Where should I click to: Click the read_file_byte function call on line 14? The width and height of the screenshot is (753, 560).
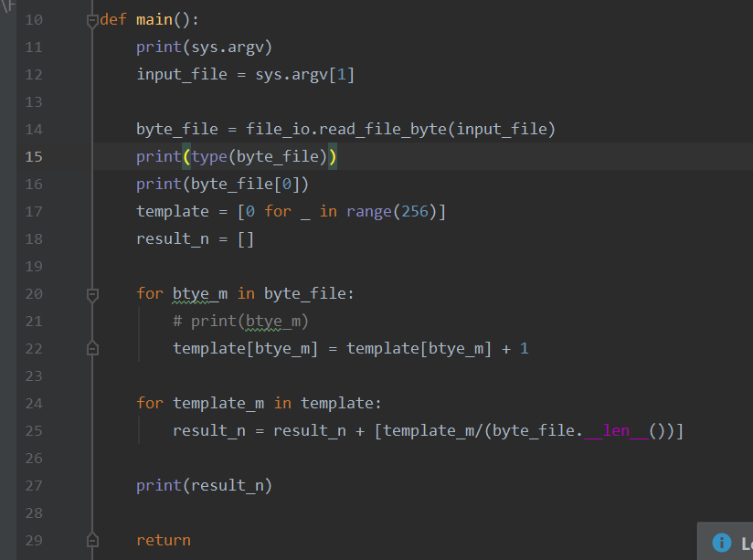383,129
